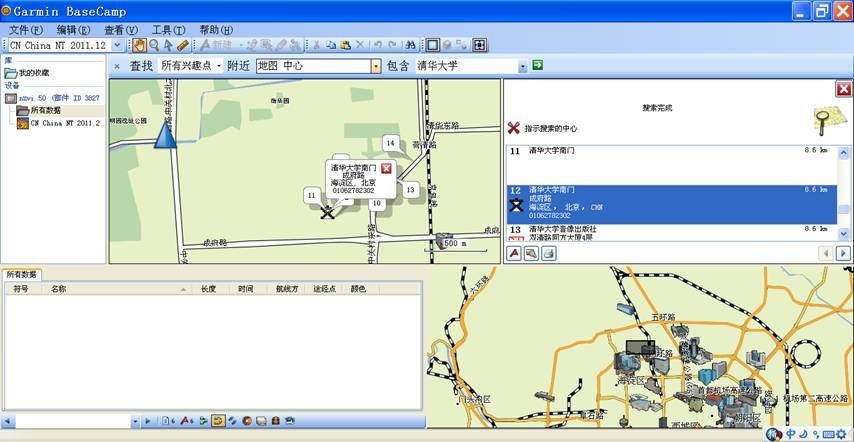
Task: Go to previous results page arrow
Action: [826, 253]
